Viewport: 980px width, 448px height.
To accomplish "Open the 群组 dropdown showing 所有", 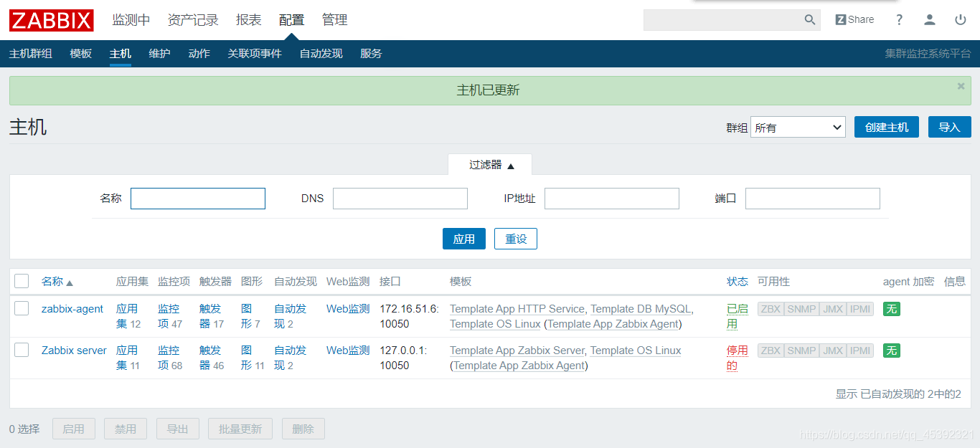I will pyautogui.click(x=798, y=127).
